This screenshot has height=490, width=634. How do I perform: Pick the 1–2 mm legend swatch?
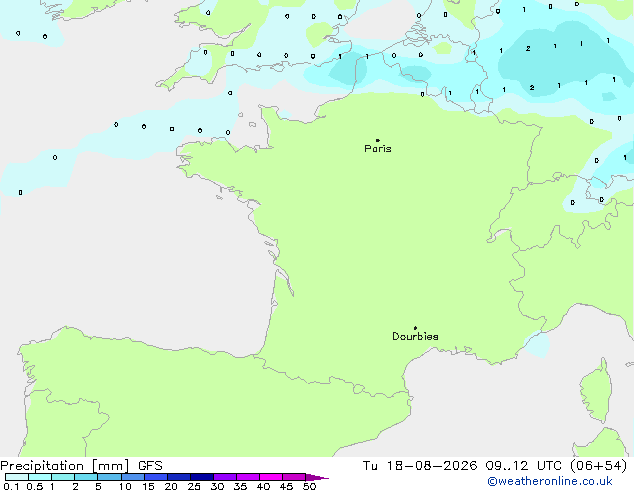[x=63, y=477]
